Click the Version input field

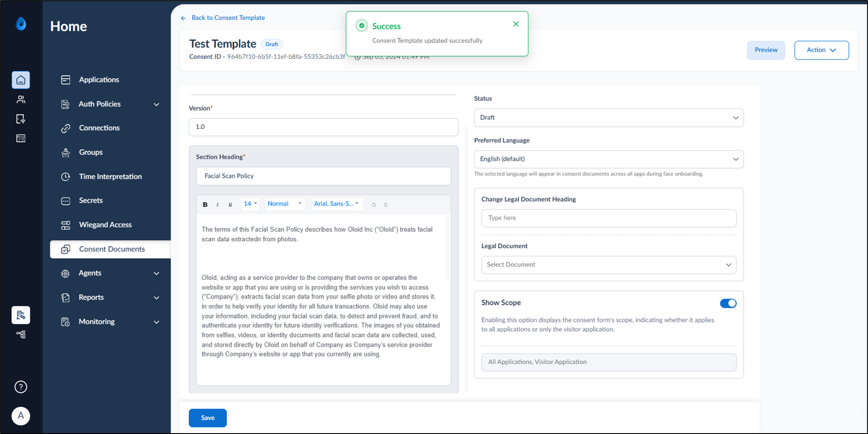click(x=324, y=127)
